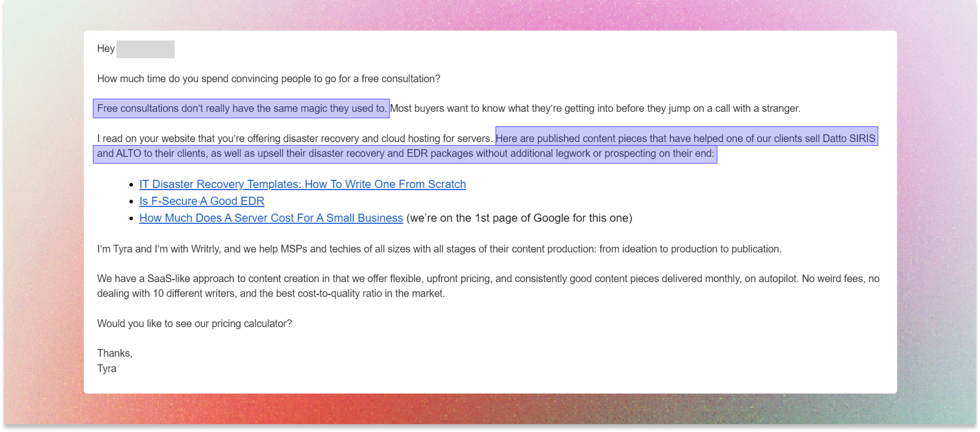This screenshot has width=980, height=432.
Task: Click the '1st page of Google' note
Action: point(519,218)
